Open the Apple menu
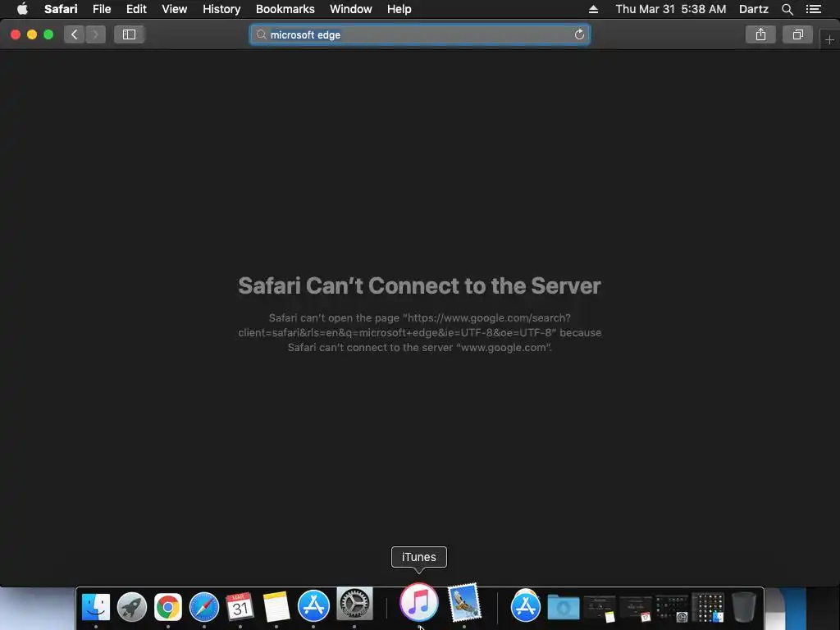The image size is (840, 630). pos(22,9)
